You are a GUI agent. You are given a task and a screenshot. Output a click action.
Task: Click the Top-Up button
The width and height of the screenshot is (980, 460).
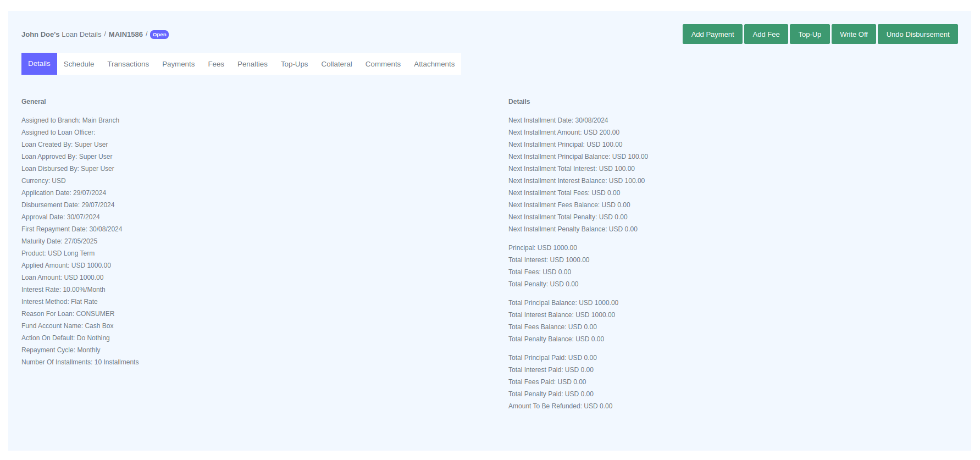click(x=810, y=34)
